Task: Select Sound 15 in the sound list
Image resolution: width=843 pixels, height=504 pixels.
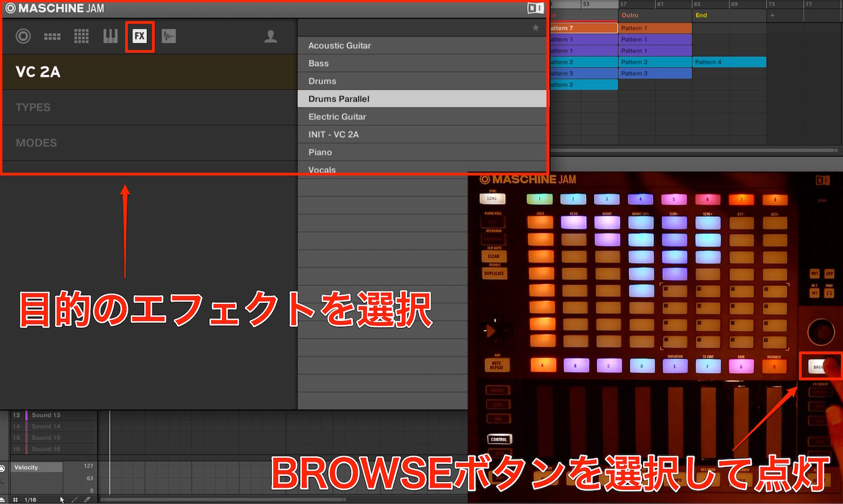Action: [x=54, y=438]
